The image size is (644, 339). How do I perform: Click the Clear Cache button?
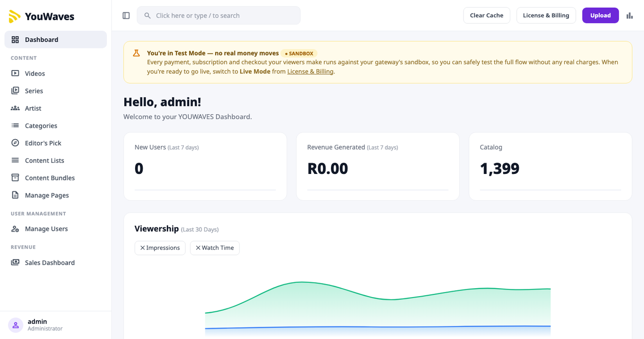(487, 16)
